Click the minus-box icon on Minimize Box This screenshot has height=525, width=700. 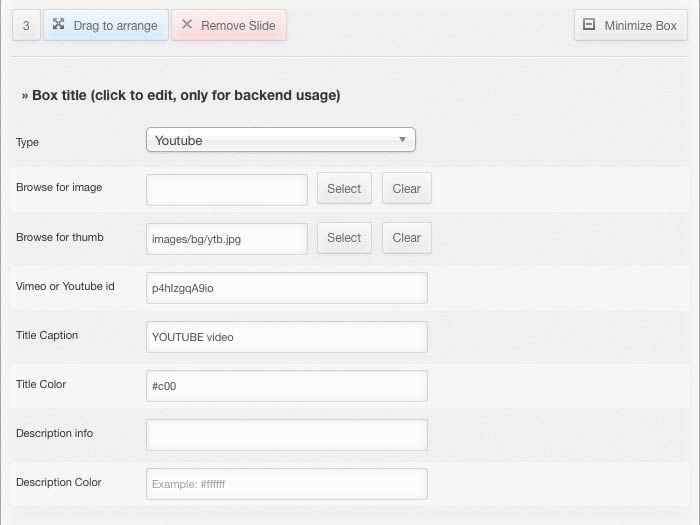589,24
